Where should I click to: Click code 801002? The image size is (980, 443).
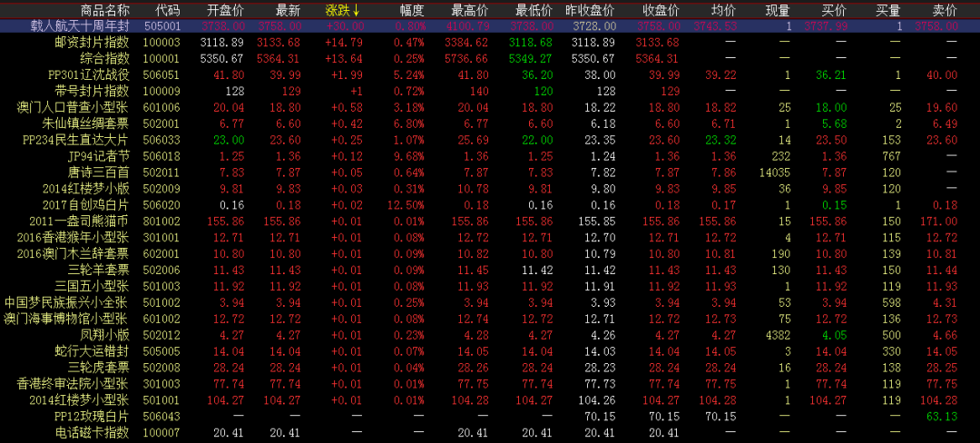[x=162, y=221]
